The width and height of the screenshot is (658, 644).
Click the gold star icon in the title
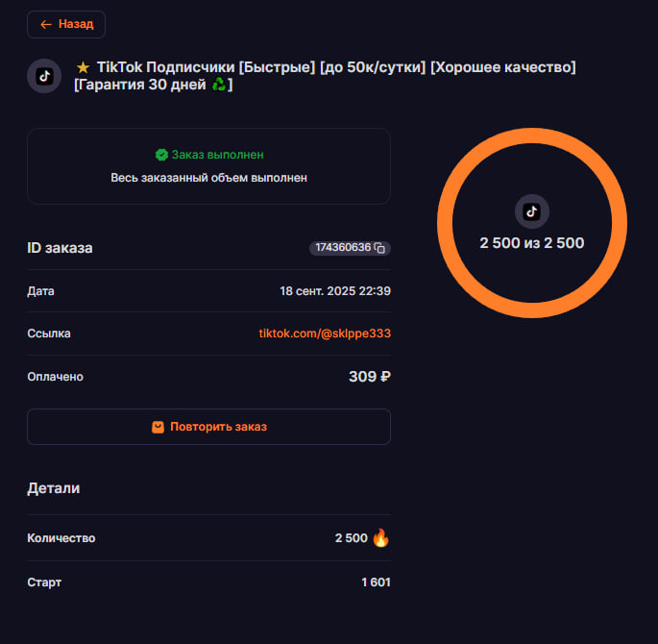click(x=83, y=67)
